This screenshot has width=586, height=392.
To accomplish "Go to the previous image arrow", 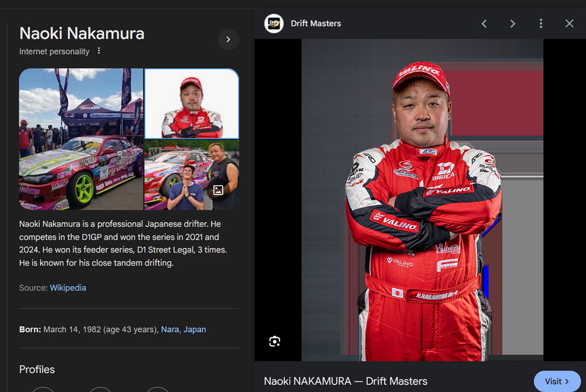I will pyautogui.click(x=484, y=23).
